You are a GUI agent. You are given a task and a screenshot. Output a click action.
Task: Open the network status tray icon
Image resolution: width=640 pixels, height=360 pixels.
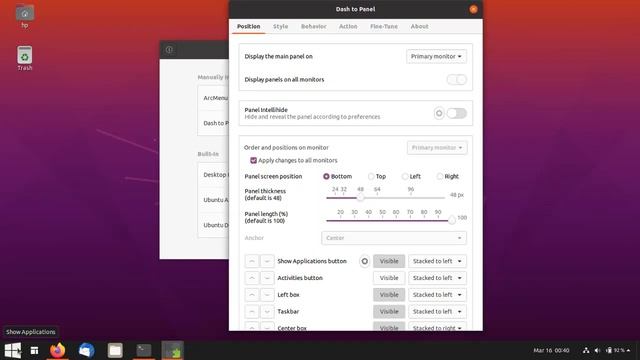[x=586, y=350]
